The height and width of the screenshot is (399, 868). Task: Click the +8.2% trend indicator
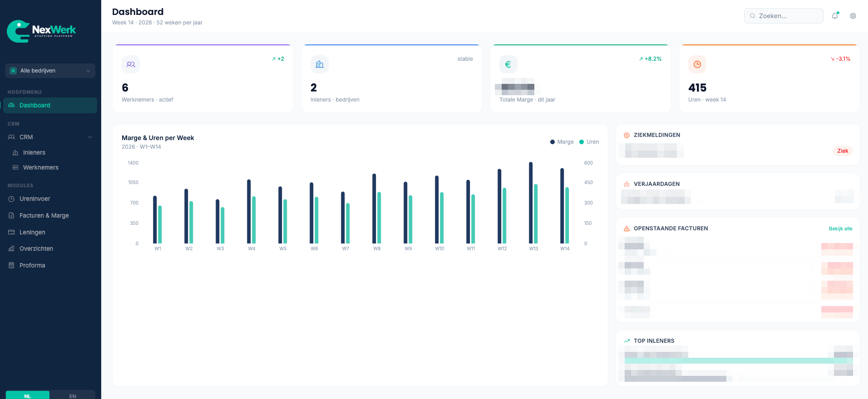(650, 59)
